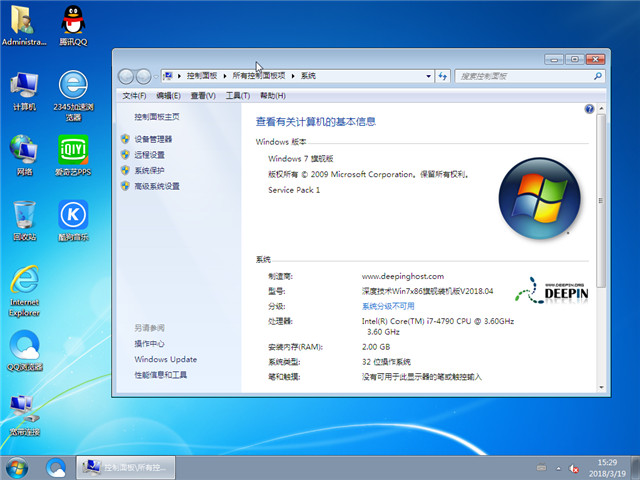
Task: Open 设备管理器 from sidebar
Action: [x=153, y=139]
